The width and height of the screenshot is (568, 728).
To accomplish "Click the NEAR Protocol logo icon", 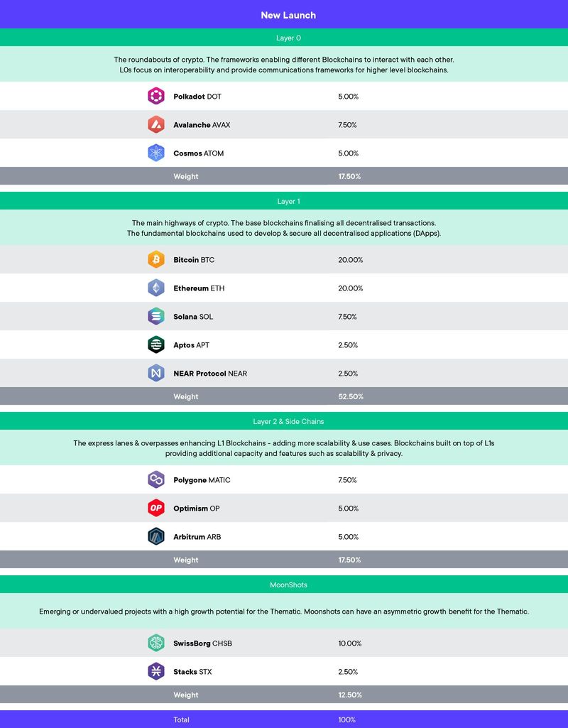I will pyautogui.click(x=156, y=373).
